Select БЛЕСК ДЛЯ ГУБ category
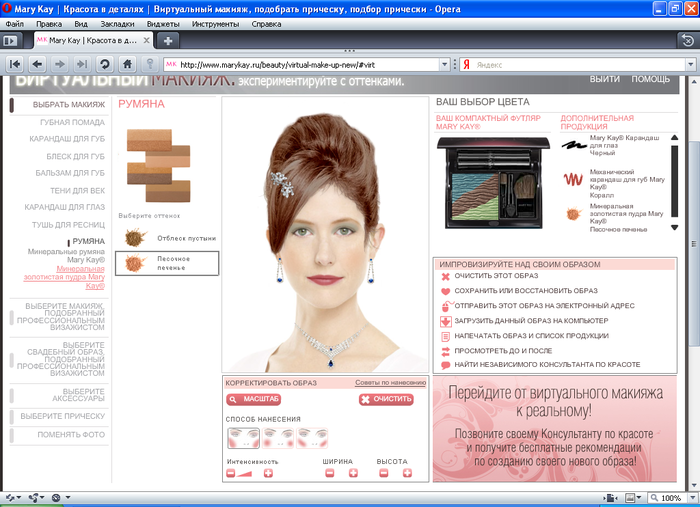Screen dimensions: 700x507 (x=75, y=157)
